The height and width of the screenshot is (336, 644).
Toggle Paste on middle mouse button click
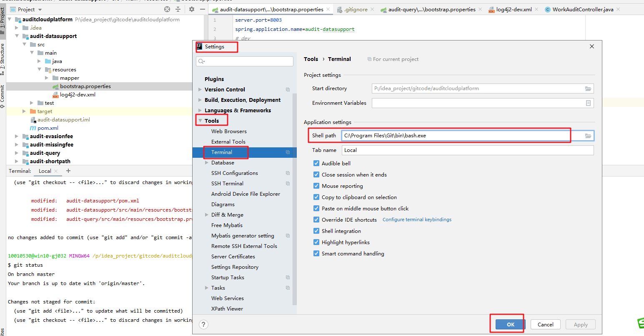(x=316, y=208)
